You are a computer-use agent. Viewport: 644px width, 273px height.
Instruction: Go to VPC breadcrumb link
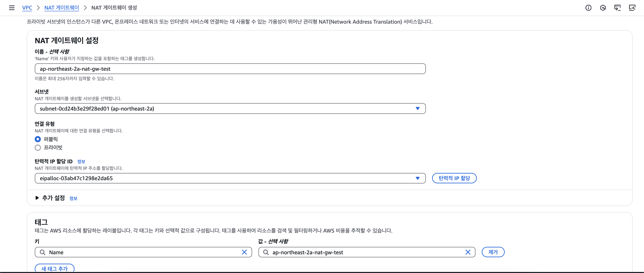pyautogui.click(x=27, y=8)
